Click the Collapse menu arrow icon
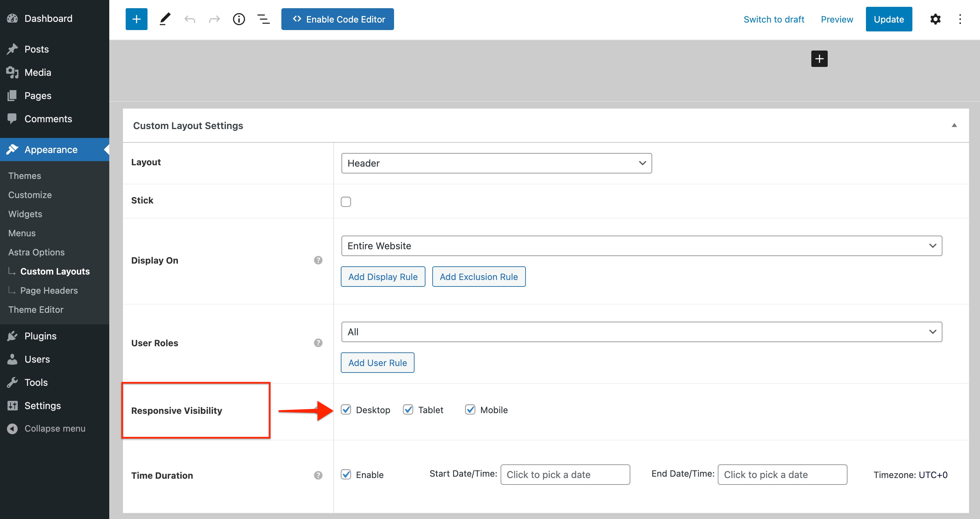The image size is (980, 519). point(12,429)
